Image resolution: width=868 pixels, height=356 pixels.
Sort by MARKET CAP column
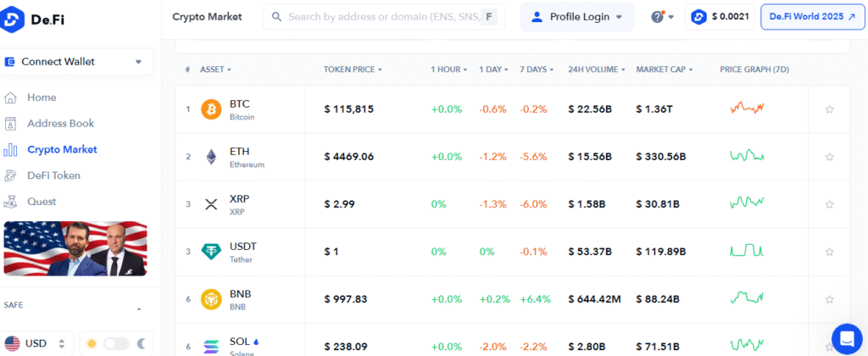(665, 70)
